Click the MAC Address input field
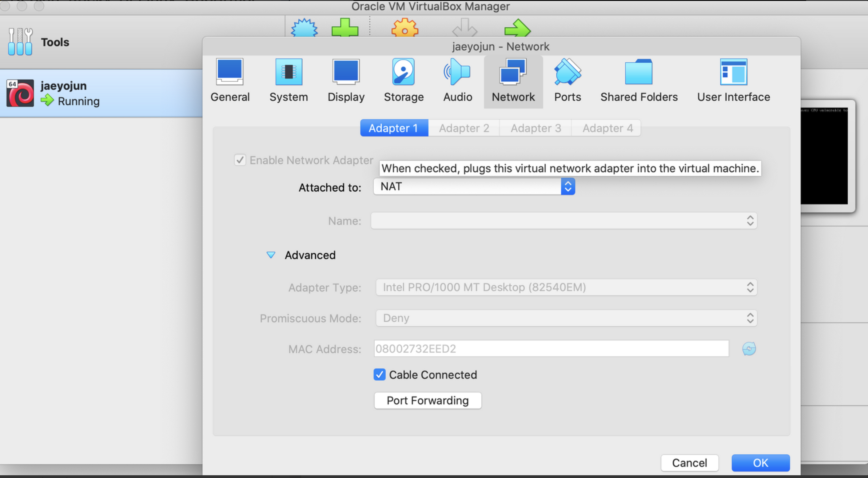Image resolution: width=868 pixels, height=478 pixels. tap(551, 349)
